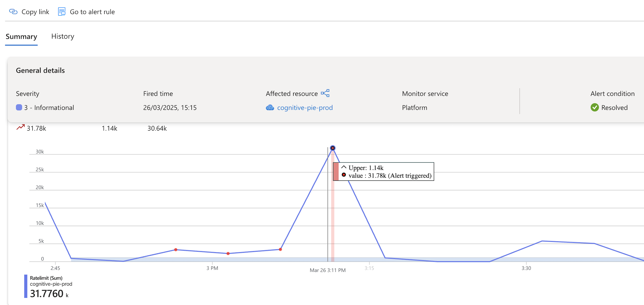This screenshot has height=305, width=644.
Task: Click the Copy link button text
Action: tap(35, 12)
